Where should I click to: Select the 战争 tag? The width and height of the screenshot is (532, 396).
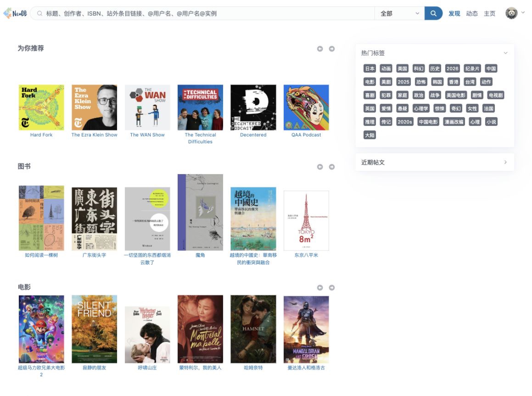click(435, 95)
